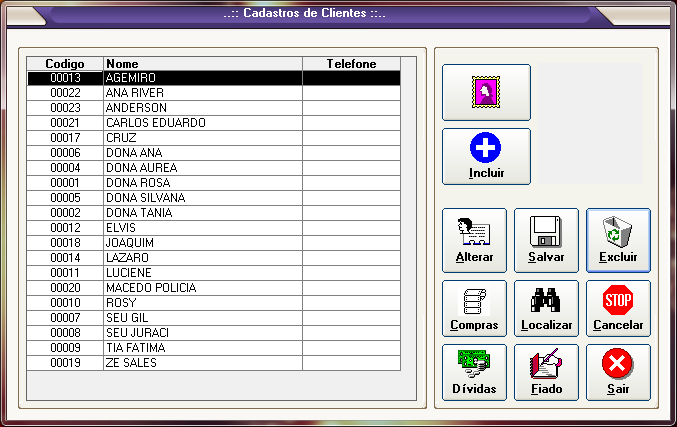The image size is (677, 427).
Task: Open the Compras purchases list
Action: pos(474,308)
